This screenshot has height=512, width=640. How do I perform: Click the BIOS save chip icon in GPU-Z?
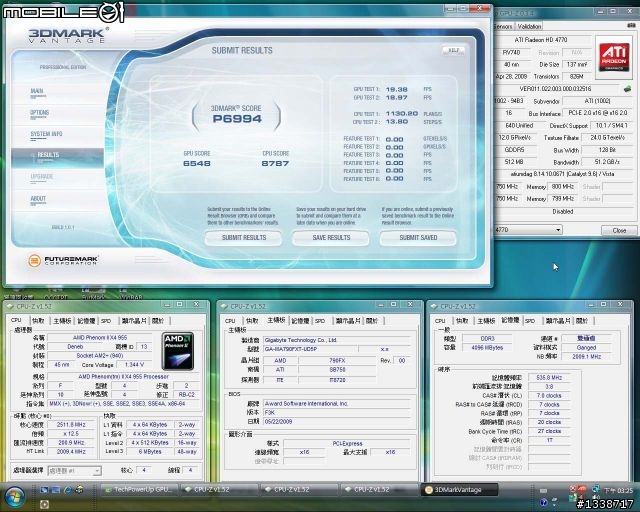(627, 89)
